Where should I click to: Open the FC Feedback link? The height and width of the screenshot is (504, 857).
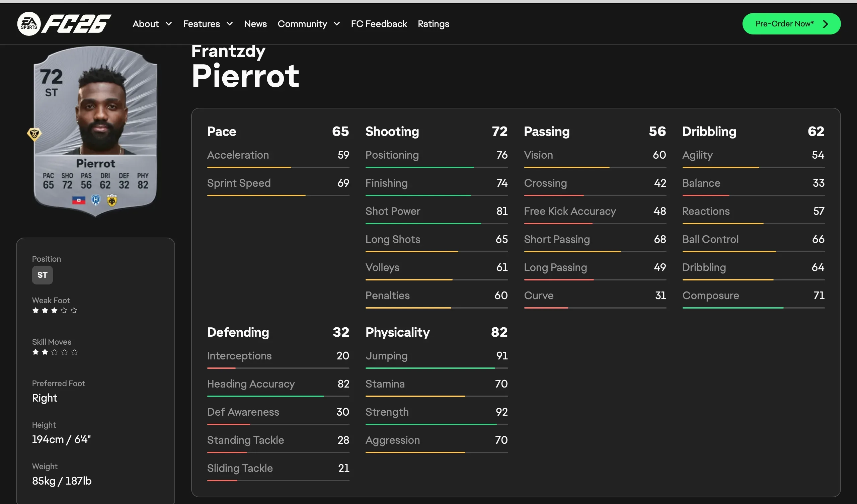[x=379, y=24]
